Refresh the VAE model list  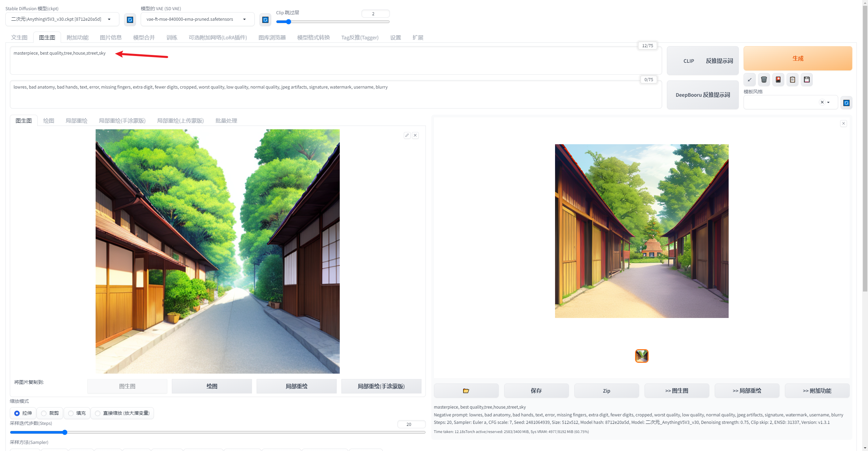[x=265, y=20]
